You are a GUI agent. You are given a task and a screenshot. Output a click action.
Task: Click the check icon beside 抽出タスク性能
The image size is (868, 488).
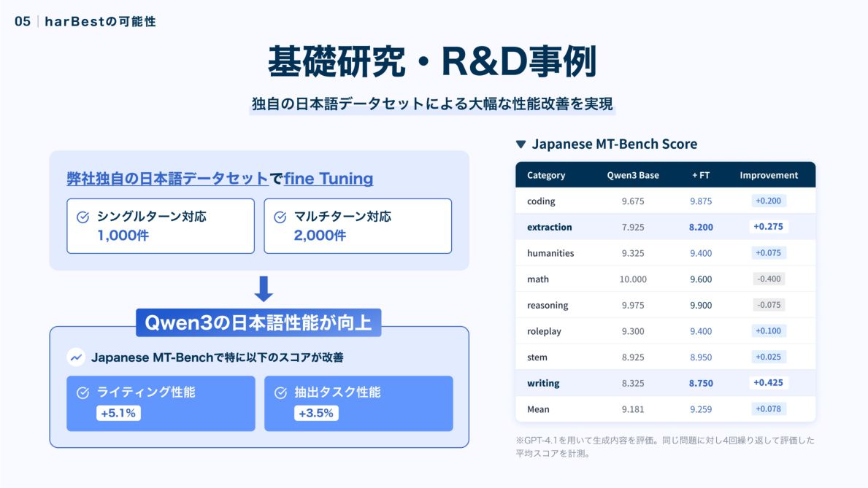280,393
